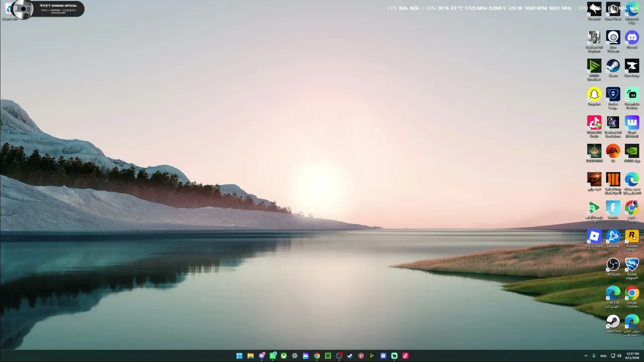
Task: Open WhatsApp from the taskbar
Action: (x=273, y=356)
